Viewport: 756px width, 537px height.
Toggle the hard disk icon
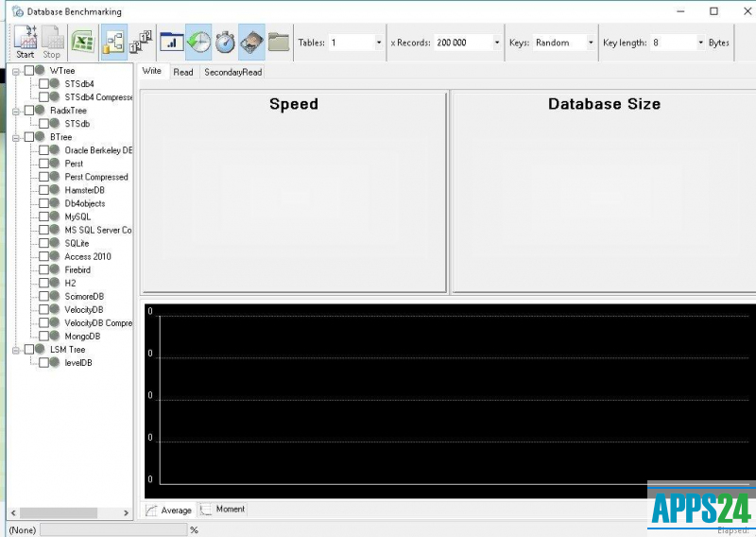[x=251, y=43]
